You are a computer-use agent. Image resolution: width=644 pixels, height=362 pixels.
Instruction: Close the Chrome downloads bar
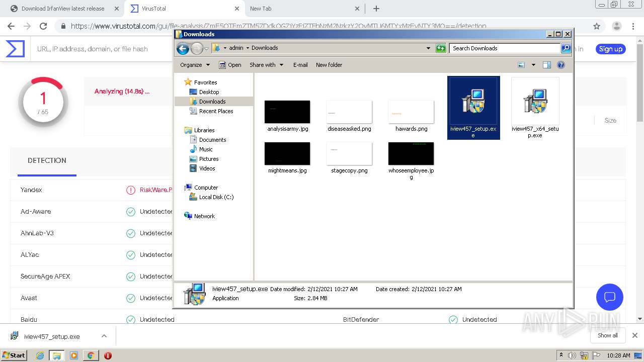click(x=634, y=335)
